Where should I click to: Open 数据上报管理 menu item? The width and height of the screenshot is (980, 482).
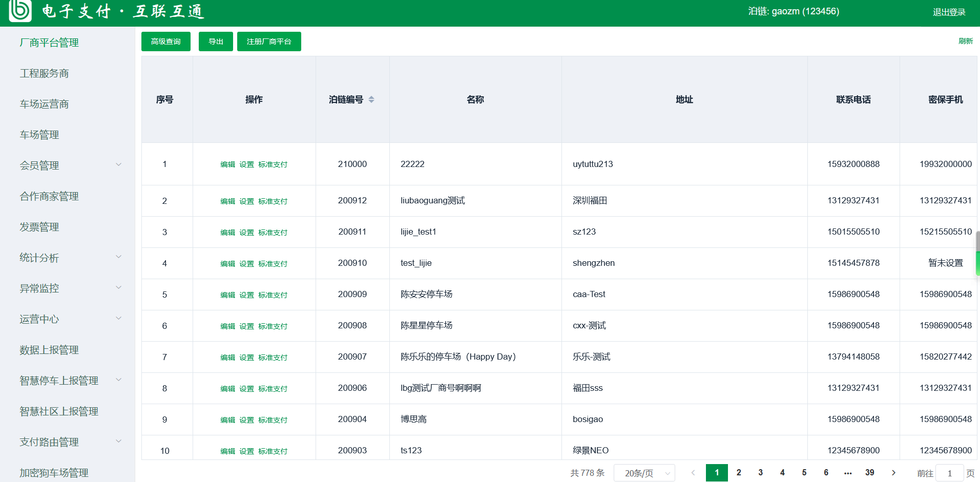pos(49,350)
